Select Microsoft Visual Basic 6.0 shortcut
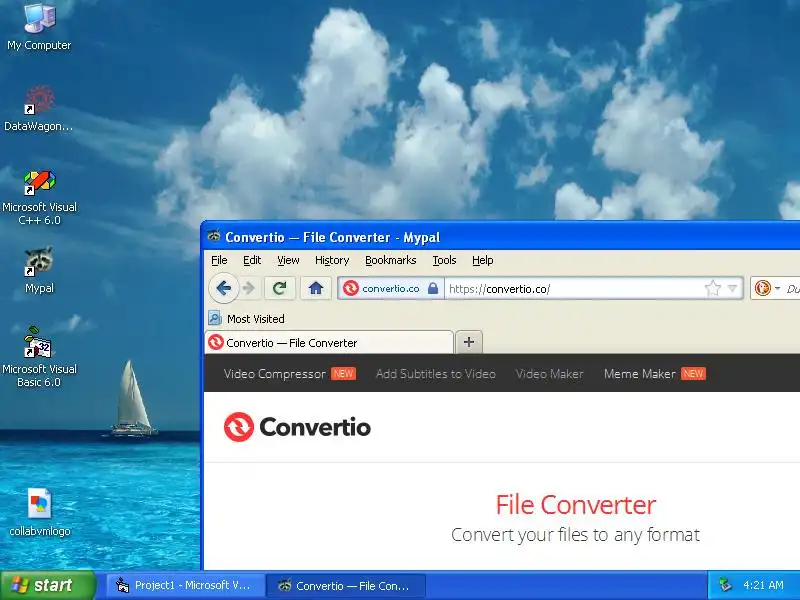Image resolution: width=800 pixels, height=600 pixels. click(39, 357)
